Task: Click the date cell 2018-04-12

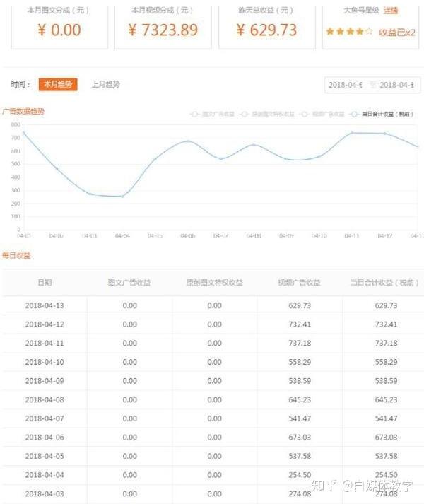Action: click(45, 324)
